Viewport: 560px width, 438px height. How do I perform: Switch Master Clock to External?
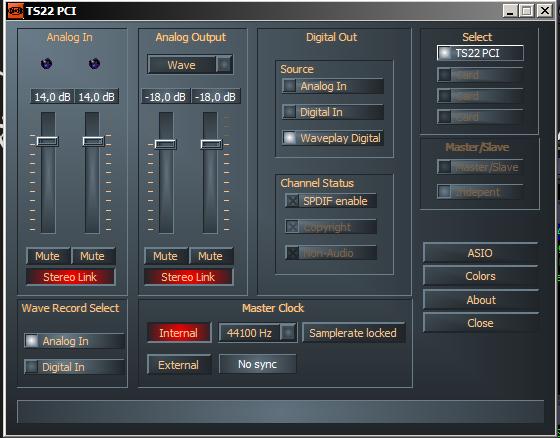[x=179, y=365]
